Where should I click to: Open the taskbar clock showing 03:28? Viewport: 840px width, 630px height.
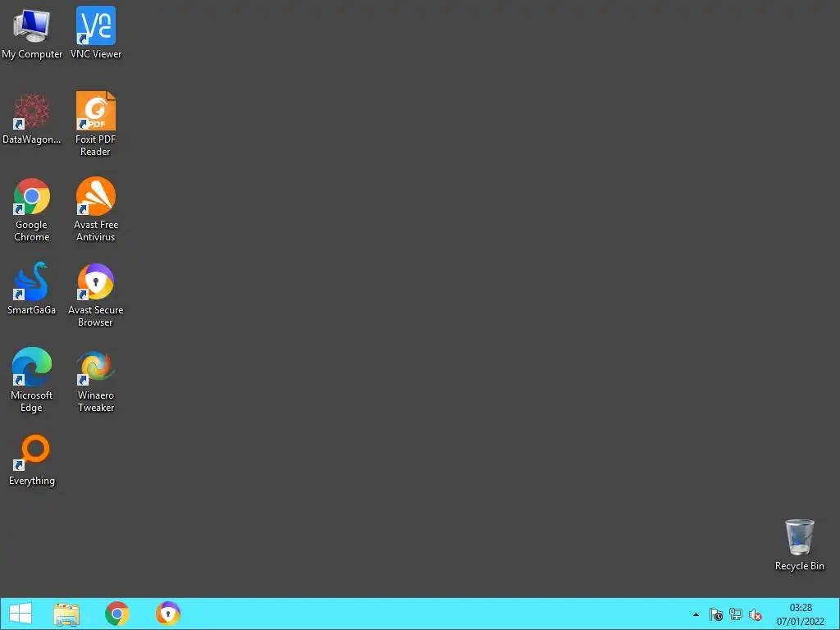click(801, 614)
